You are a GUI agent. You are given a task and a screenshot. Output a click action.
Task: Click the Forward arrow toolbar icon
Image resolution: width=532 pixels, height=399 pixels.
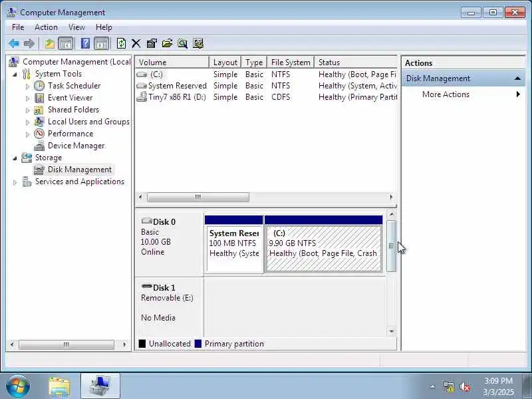click(x=29, y=43)
